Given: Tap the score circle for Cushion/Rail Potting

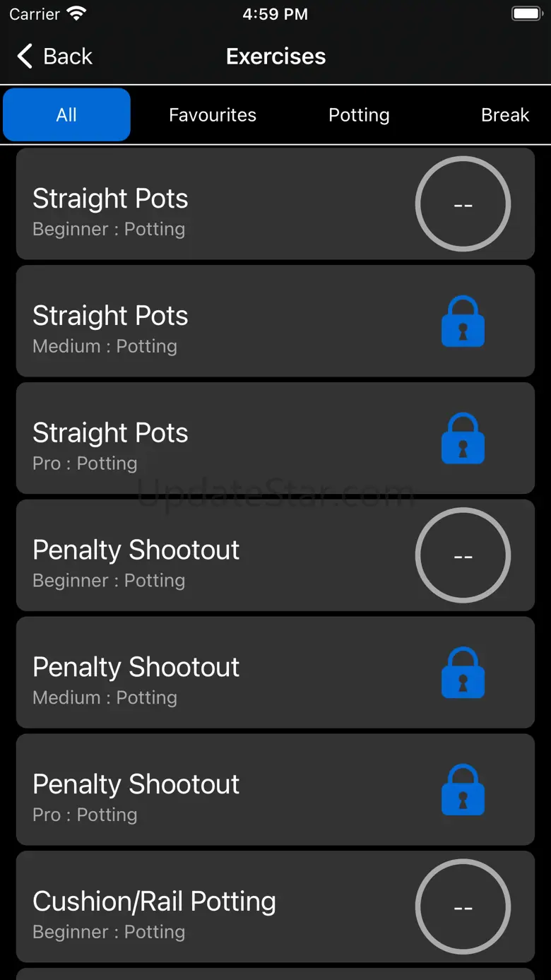Looking at the screenshot, I should pyautogui.click(x=463, y=907).
